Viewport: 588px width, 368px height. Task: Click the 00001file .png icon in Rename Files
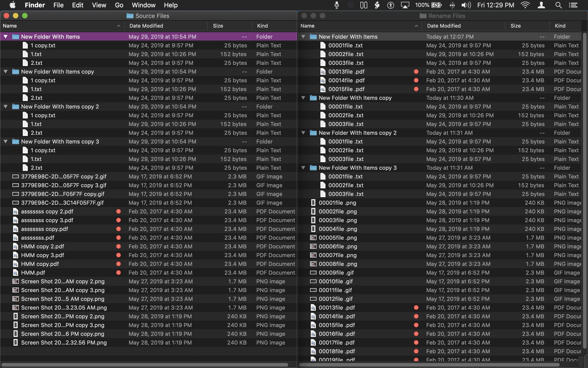tap(313, 203)
